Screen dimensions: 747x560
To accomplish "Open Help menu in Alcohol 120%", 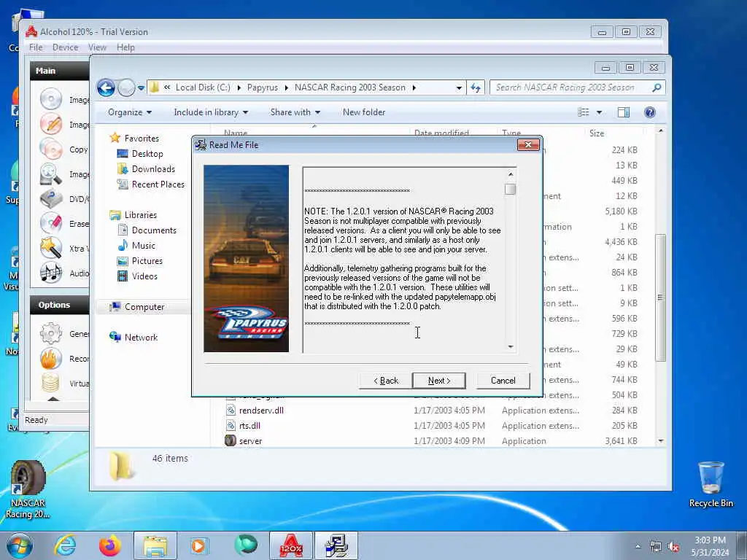I will point(125,47).
